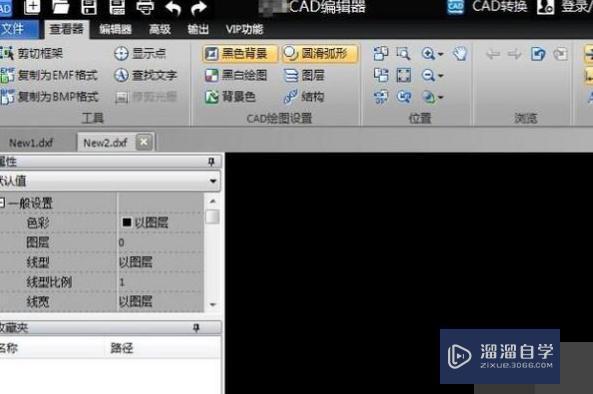Print the drawing using the printer icon
Image resolution: width=593 pixels, height=394 pixels.
[145, 7]
